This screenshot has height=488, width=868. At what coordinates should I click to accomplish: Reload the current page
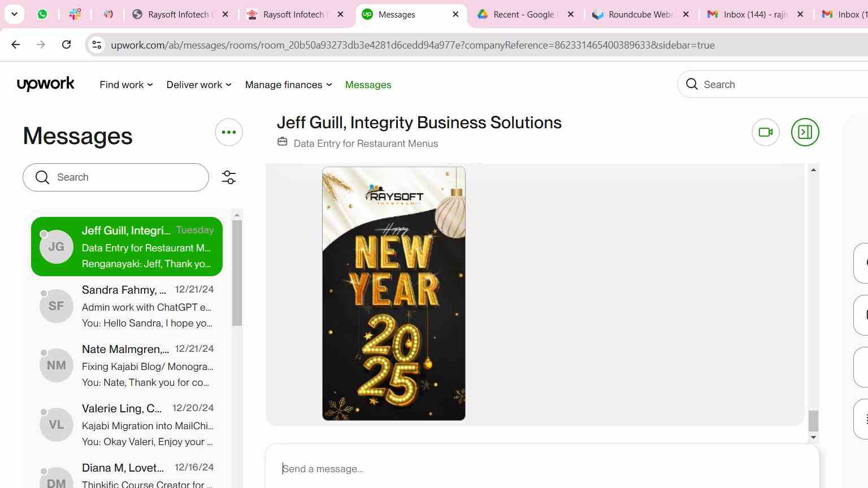[66, 45]
